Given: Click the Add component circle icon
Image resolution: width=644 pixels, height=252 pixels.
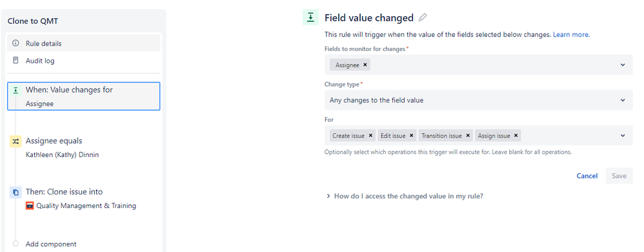Looking at the screenshot, I should point(15,244).
